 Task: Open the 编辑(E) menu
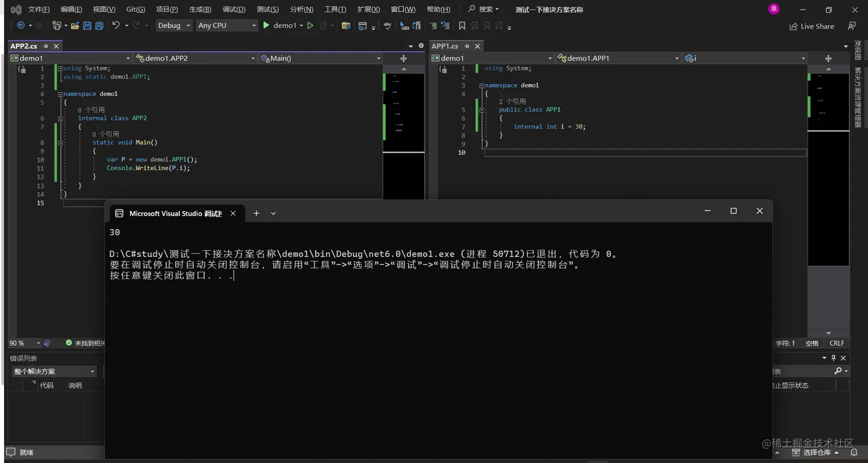[71, 9]
